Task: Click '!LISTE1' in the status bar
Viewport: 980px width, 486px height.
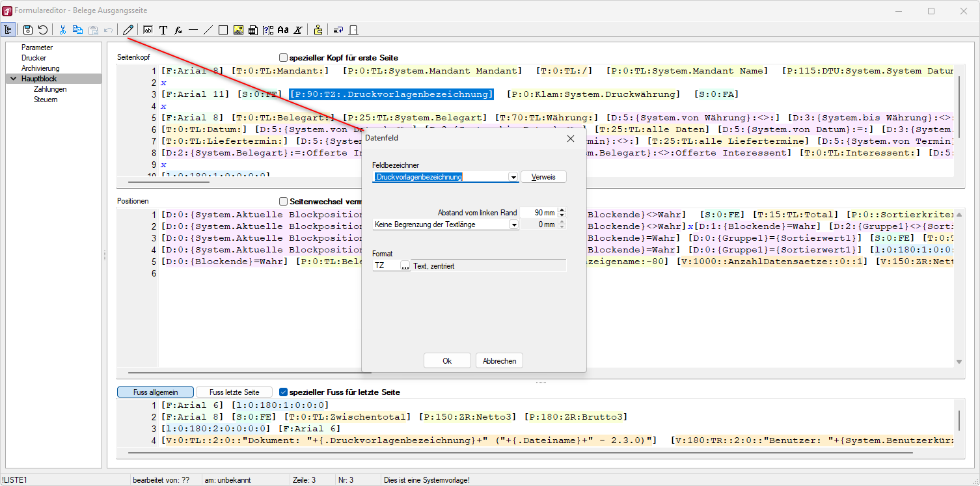Action: pos(14,480)
